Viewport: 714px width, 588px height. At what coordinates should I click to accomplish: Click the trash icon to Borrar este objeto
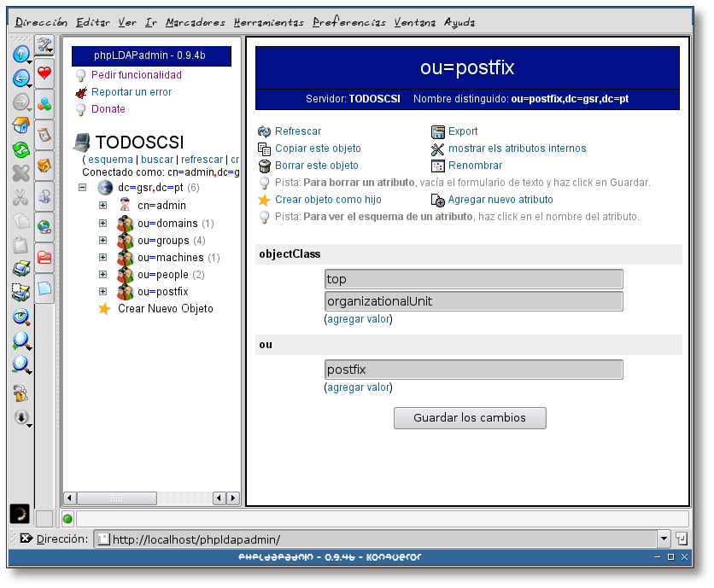263,166
